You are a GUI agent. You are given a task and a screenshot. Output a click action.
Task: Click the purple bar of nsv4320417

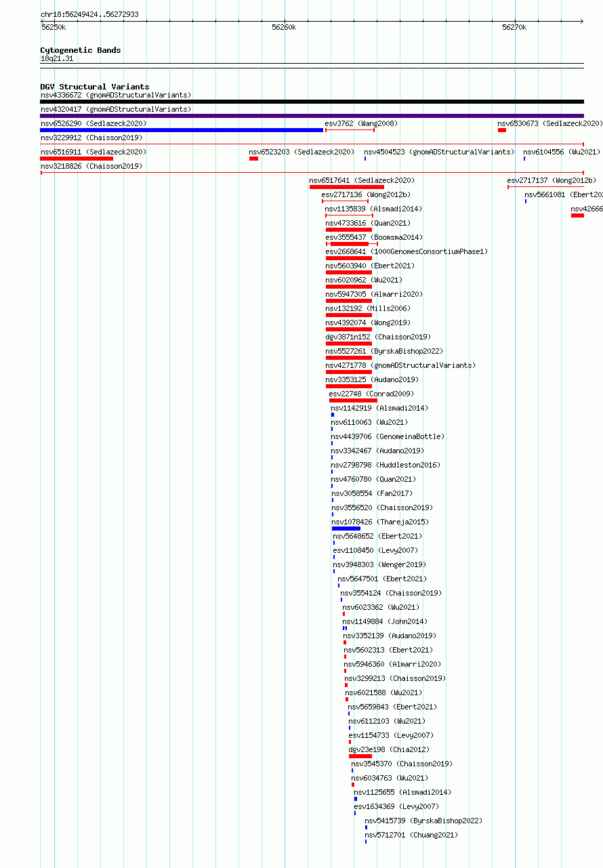[x=312, y=116]
